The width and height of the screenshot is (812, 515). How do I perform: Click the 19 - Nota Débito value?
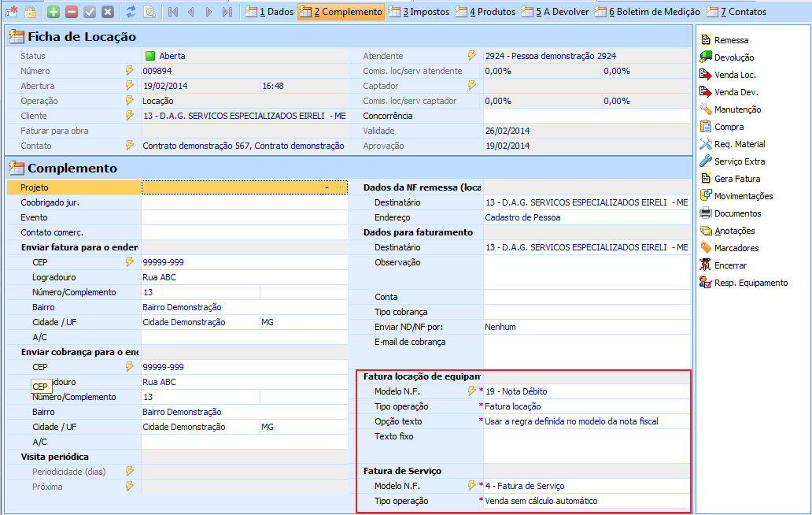pos(516,391)
